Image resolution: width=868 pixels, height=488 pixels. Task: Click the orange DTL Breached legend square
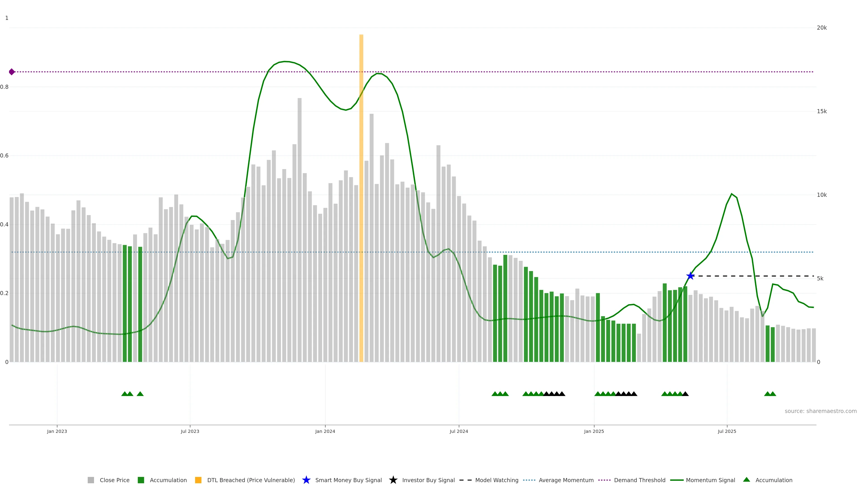coord(198,480)
